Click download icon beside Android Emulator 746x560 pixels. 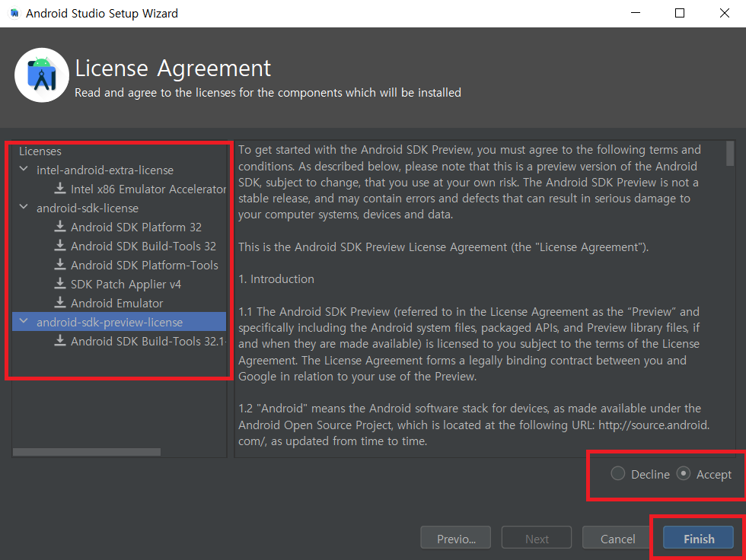tap(60, 303)
